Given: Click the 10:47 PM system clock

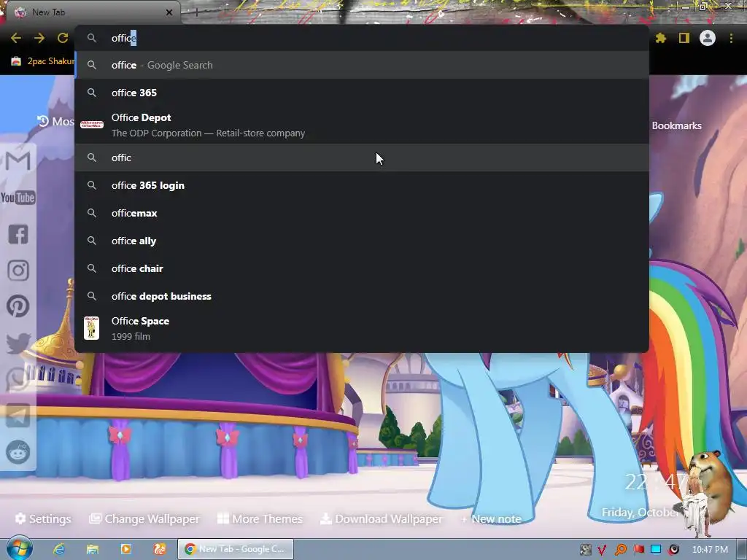Looking at the screenshot, I should click(710, 550).
